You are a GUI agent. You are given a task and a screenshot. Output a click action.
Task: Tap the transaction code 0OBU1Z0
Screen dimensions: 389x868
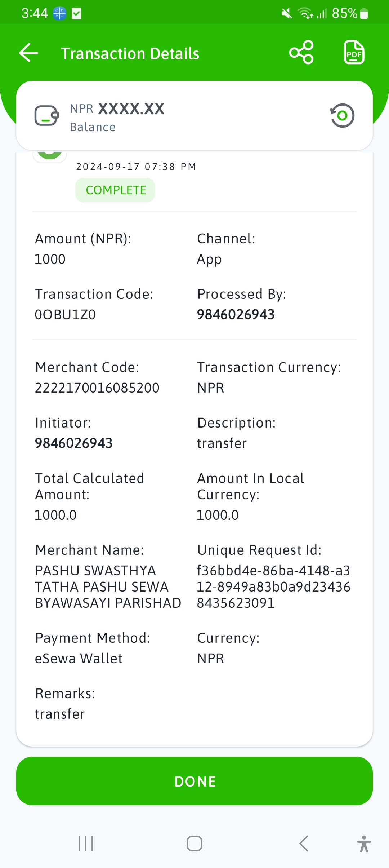click(65, 315)
